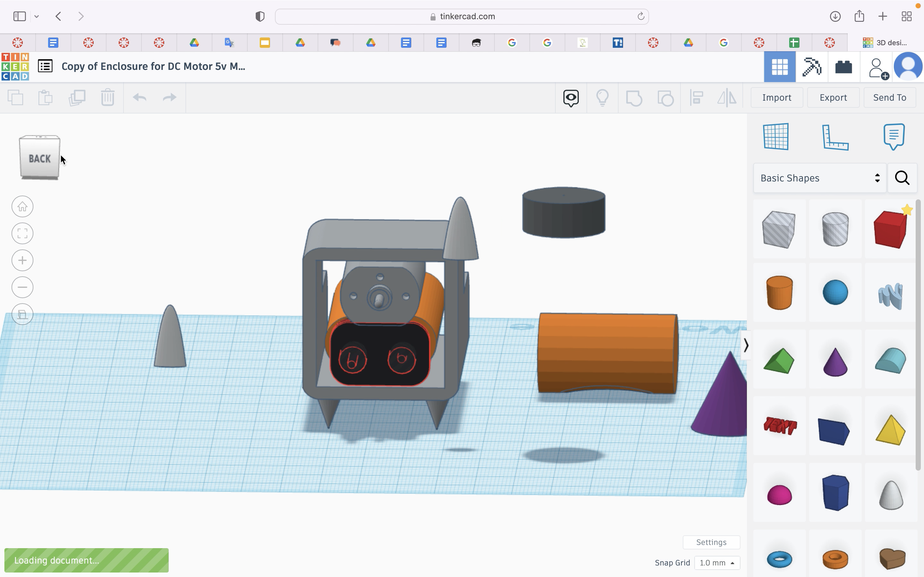Toggle show all hidden shapes lightbulb

click(602, 98)
